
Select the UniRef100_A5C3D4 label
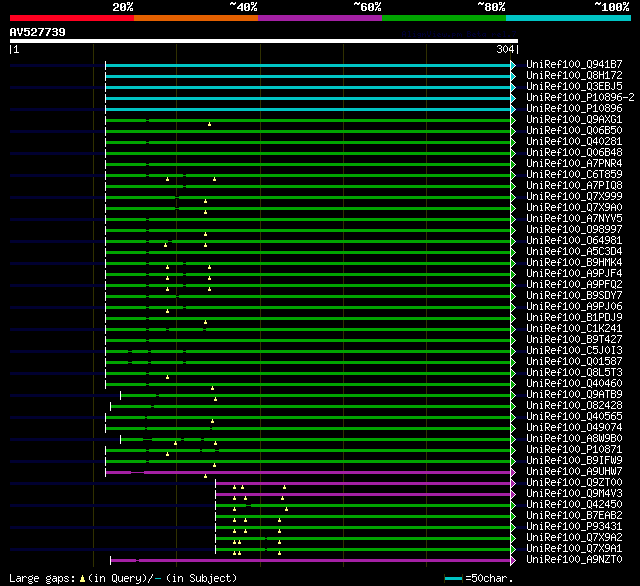(x=574, y=252)
